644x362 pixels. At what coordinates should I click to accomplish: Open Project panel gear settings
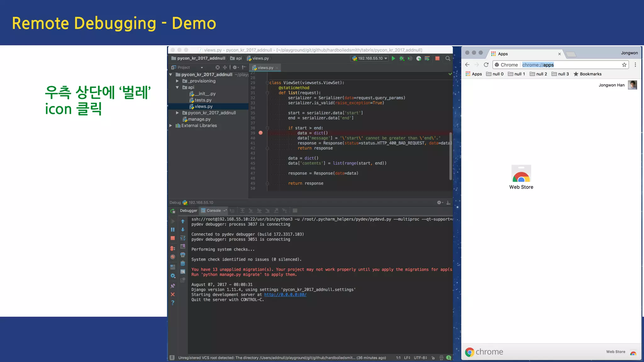point(235,68)
